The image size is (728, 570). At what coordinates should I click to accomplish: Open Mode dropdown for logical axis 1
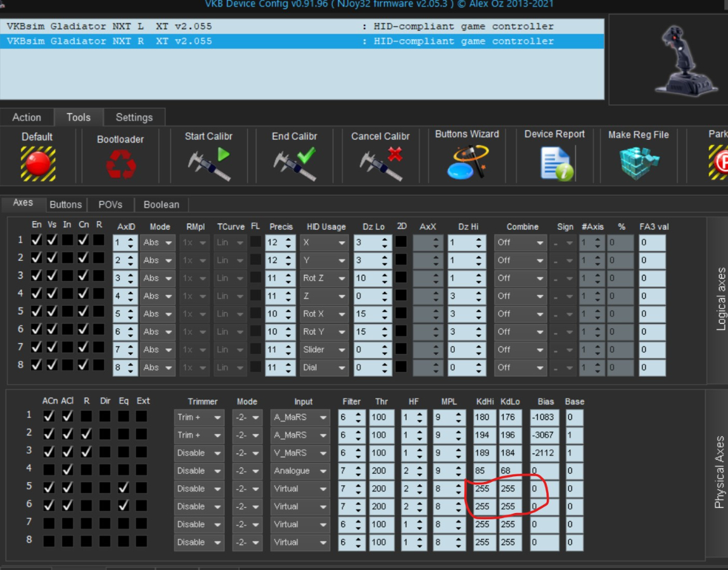(x=158, y=243)
